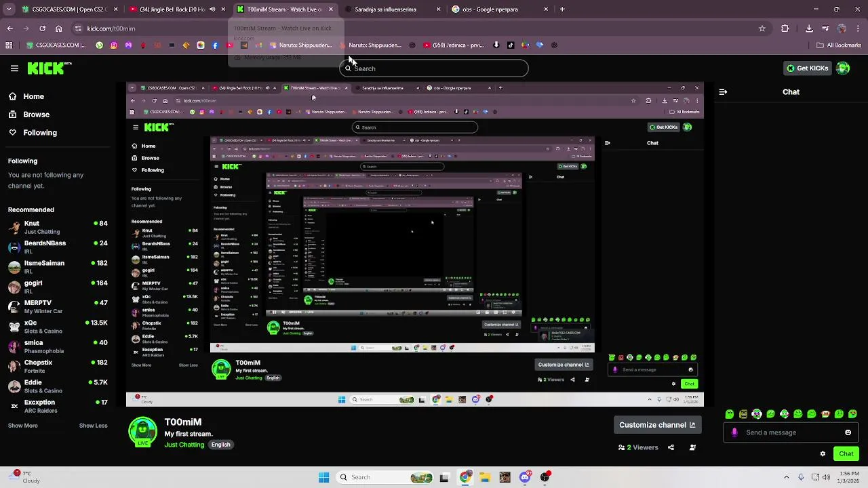Click the Customize channel button

pos(656,425)
